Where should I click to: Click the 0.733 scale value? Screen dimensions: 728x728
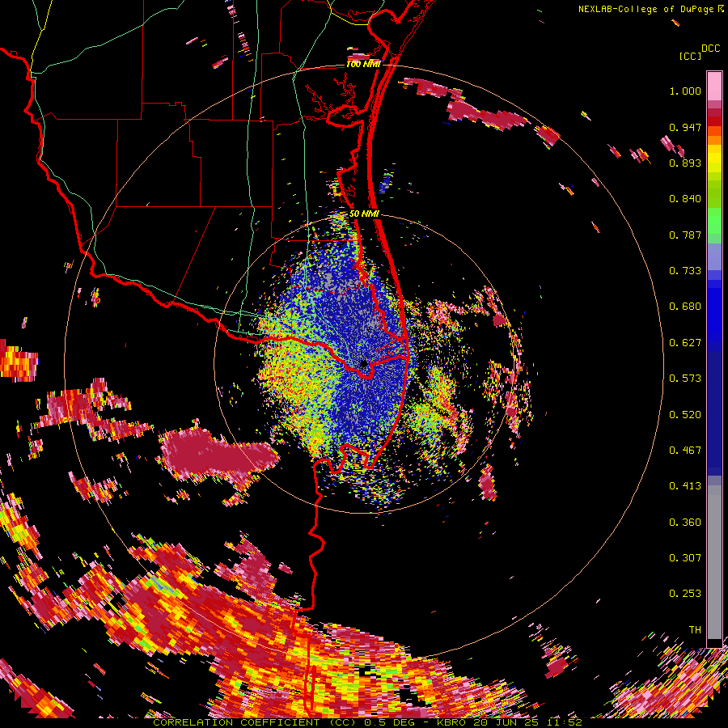coord(685,271)
